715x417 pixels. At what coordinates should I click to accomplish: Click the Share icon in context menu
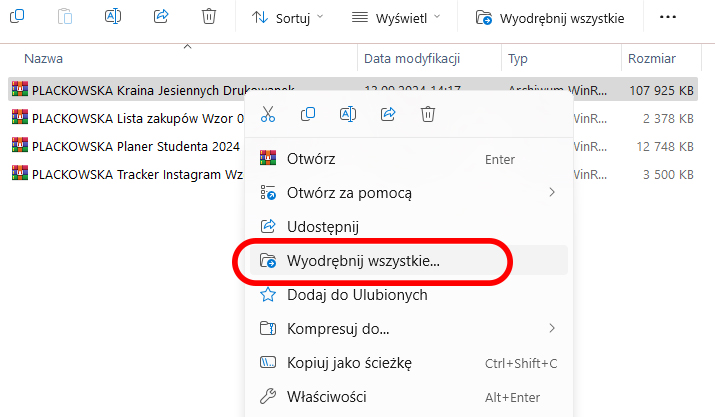(388, 114)
